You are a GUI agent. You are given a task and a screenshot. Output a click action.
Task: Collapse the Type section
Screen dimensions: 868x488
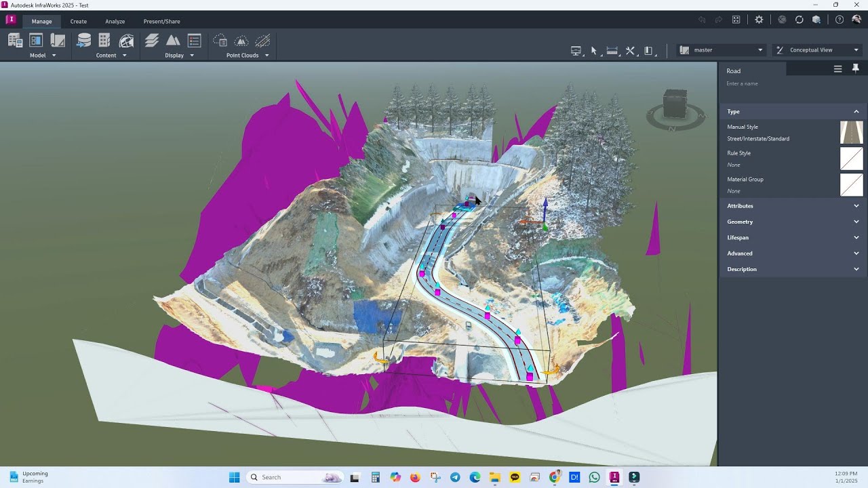[x=856, y=112]
